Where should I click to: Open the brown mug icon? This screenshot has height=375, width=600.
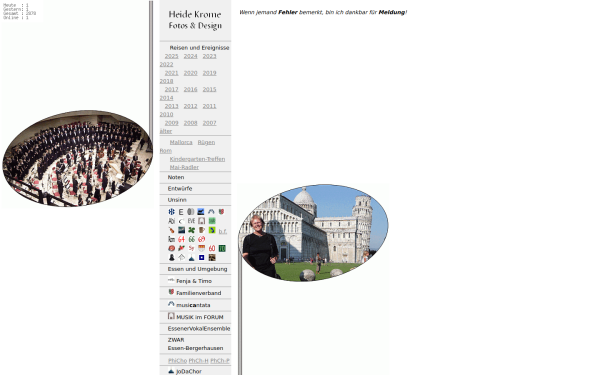coord(202,230)
